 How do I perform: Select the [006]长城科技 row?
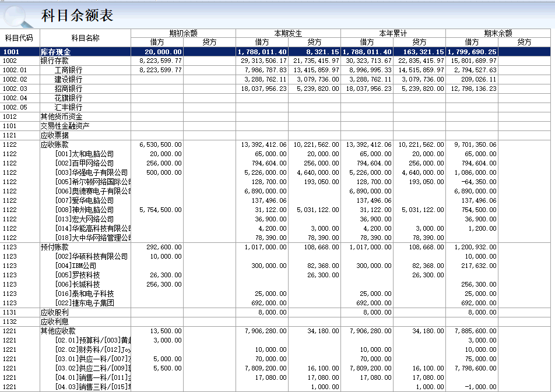[275, 284]
